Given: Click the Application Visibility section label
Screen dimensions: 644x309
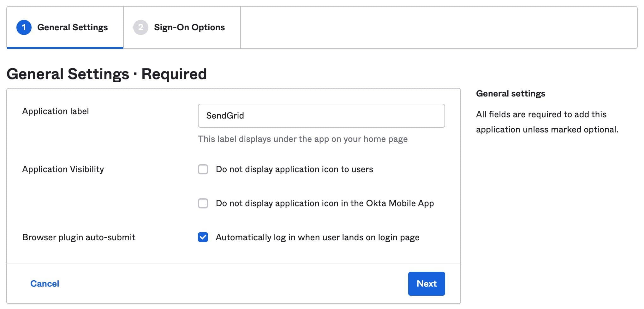Looking at the screenshot, I should click(x=63, y=169).
